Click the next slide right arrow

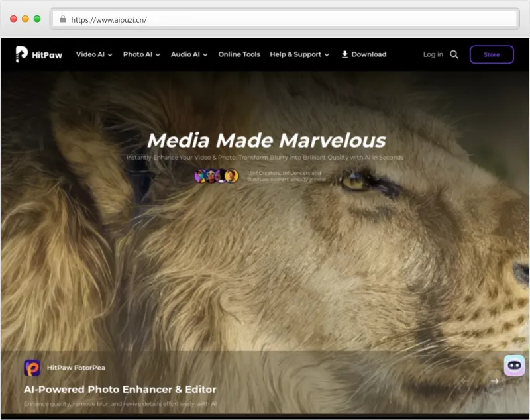[x=494, y=381]
